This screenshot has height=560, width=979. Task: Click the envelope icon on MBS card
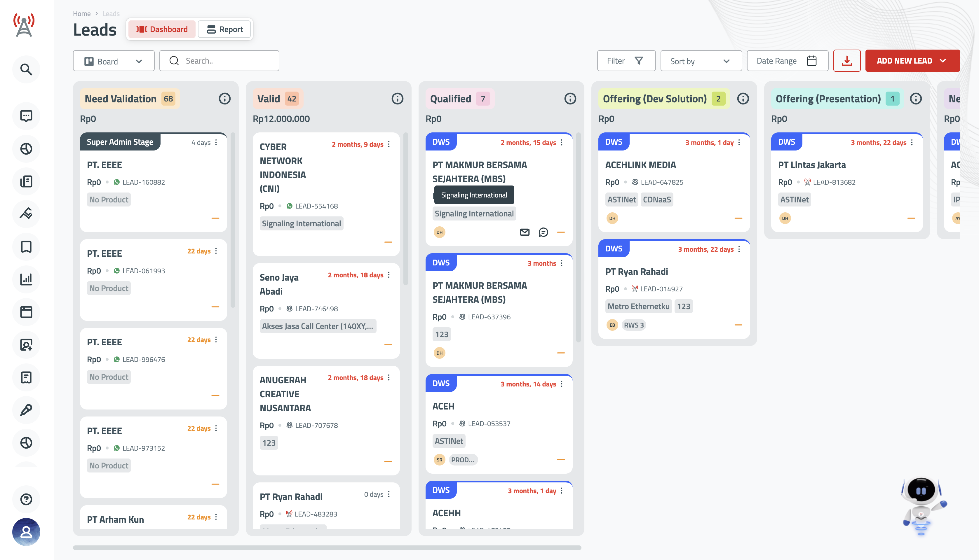(525, 232)
